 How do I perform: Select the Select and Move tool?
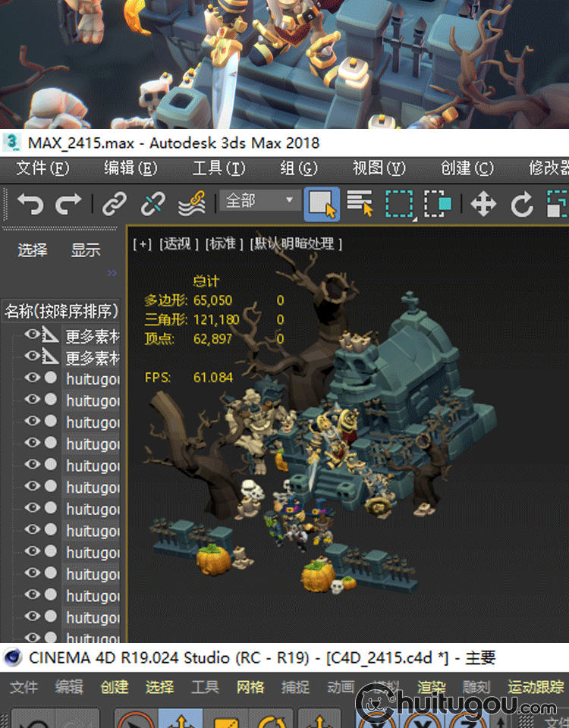click(483, 204)
